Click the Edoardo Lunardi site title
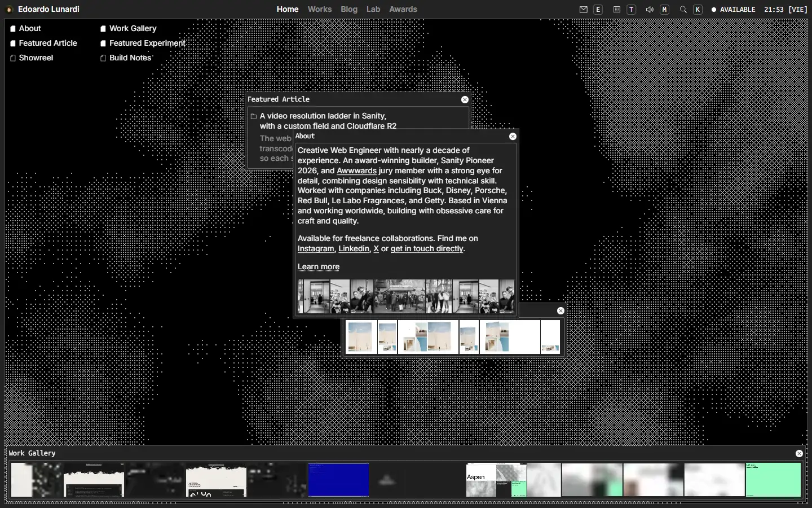 48,10
